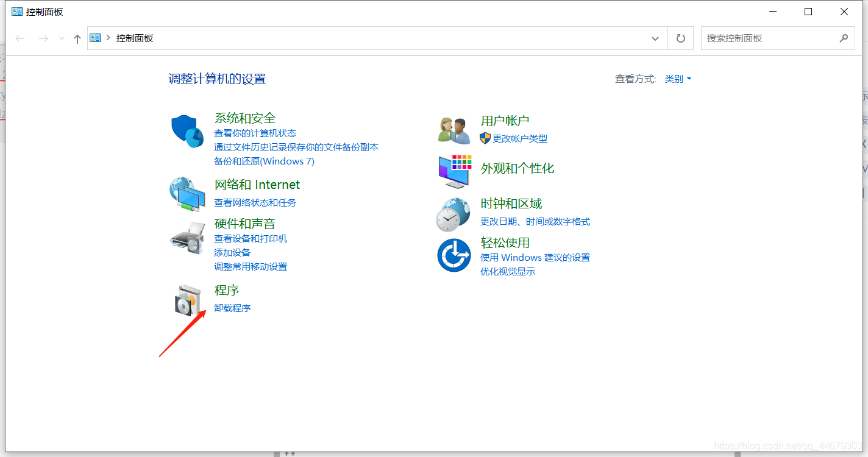Maximize the Control Panel window

[808, 12]
